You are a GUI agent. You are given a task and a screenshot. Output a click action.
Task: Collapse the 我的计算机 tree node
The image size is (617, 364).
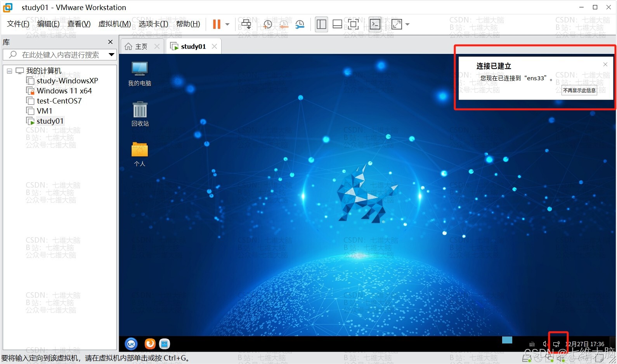pos(10,71)
